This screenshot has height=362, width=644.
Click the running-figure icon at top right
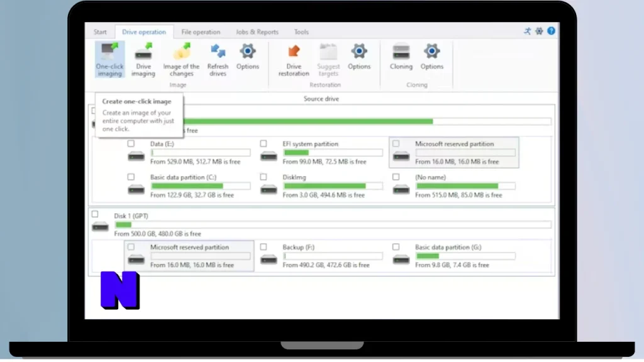pos(528,31)
